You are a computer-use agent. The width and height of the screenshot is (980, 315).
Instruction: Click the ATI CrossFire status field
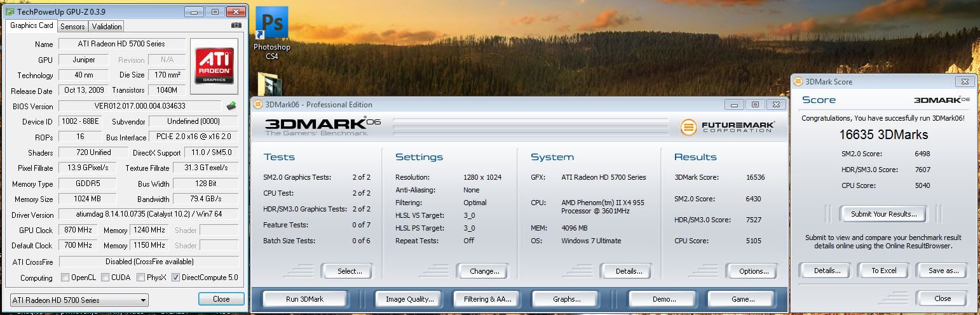click(x=148, y=261)
